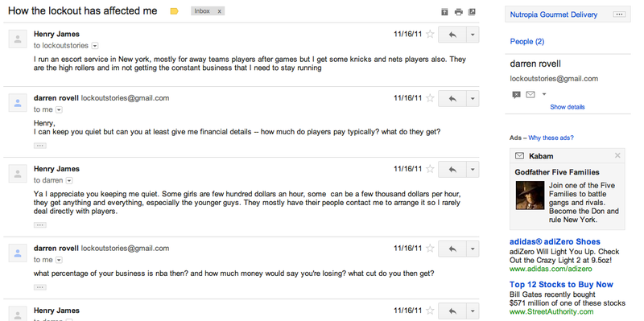The image size is (644, 321).
Task: Star the last darren rovell message
Action: [x=430, y=249]
